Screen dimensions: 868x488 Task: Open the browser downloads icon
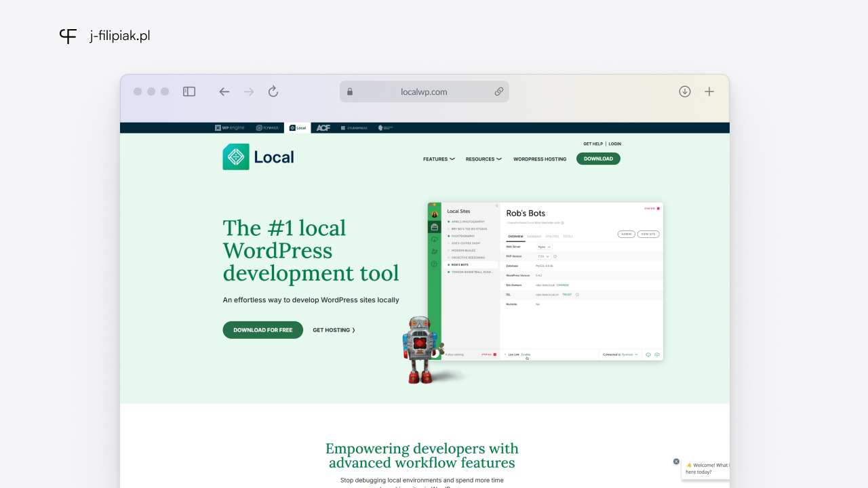coord(685,91)
